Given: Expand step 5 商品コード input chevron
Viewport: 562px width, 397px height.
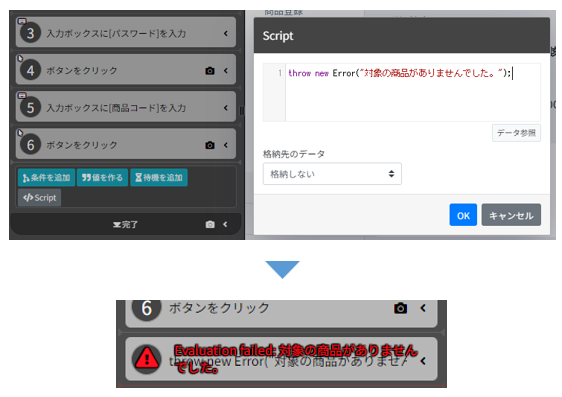Looking at the screenshot, I should coord(226,108).
